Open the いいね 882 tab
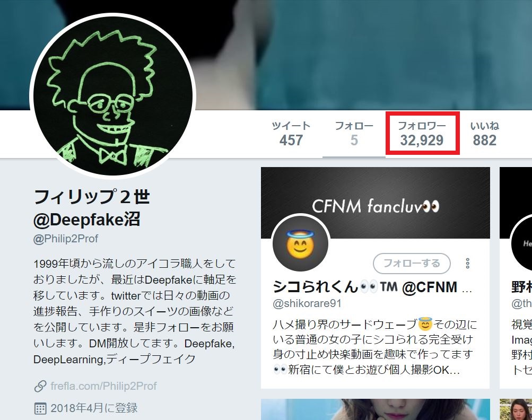 (x=484, y=134)
